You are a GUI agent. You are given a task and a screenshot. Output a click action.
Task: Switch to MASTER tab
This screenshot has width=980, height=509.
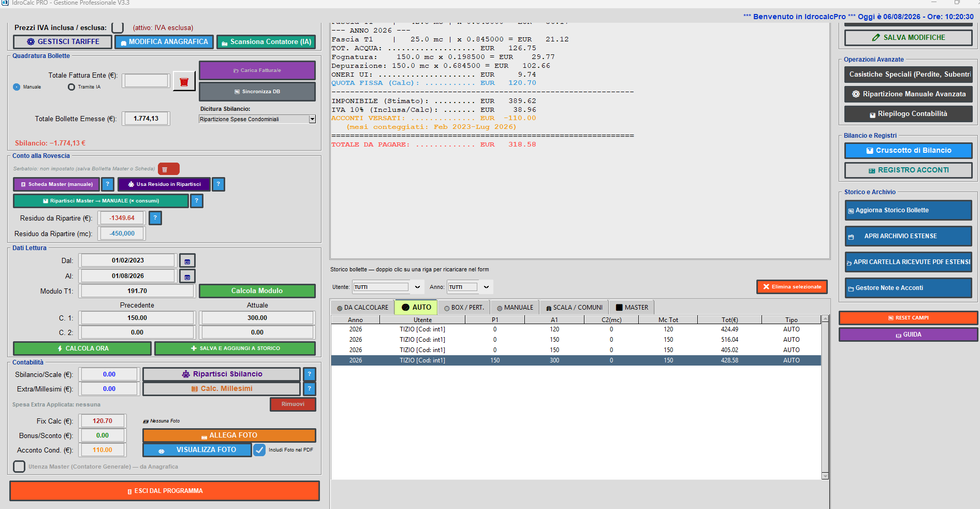(x=632, y=308)
